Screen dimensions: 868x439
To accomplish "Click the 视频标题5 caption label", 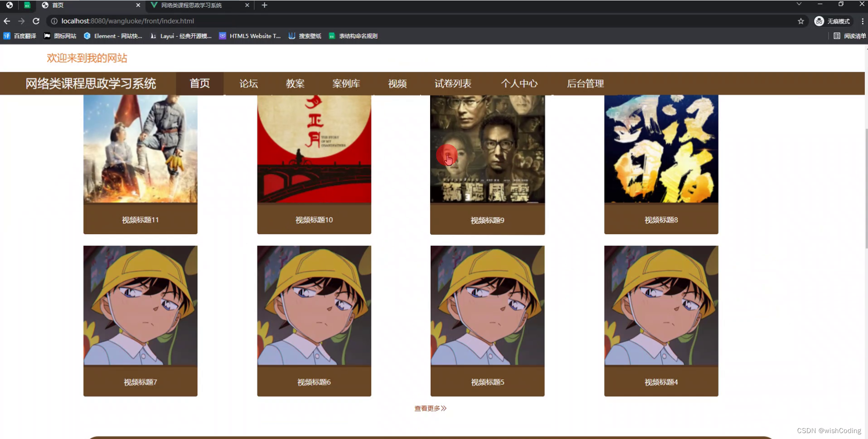I will 487,382.
